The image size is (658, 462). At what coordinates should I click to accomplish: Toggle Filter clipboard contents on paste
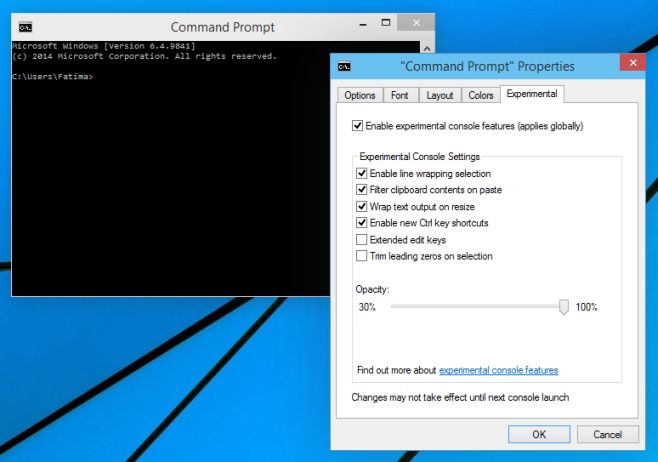pos(361,189)
